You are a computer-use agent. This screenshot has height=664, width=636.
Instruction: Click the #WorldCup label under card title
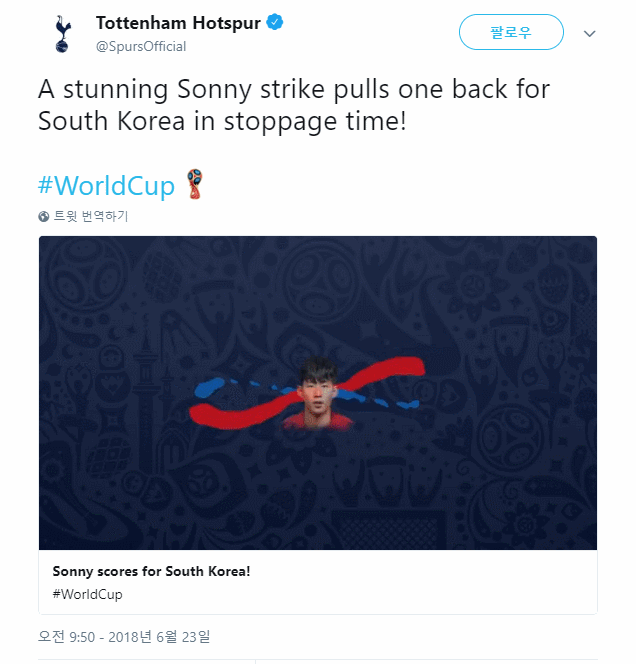[x=87, y=594]
